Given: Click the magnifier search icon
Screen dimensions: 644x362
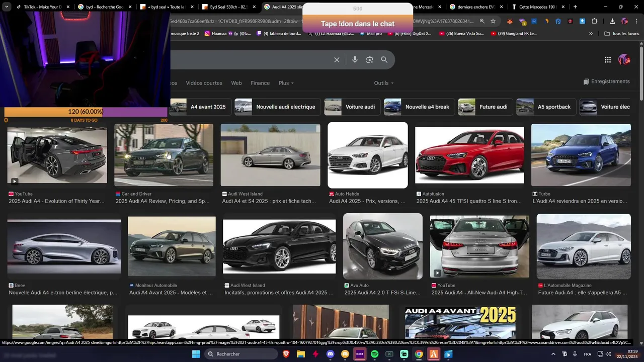Looking at the screenshot, I should pyautogui.click(x=384, y=60).
